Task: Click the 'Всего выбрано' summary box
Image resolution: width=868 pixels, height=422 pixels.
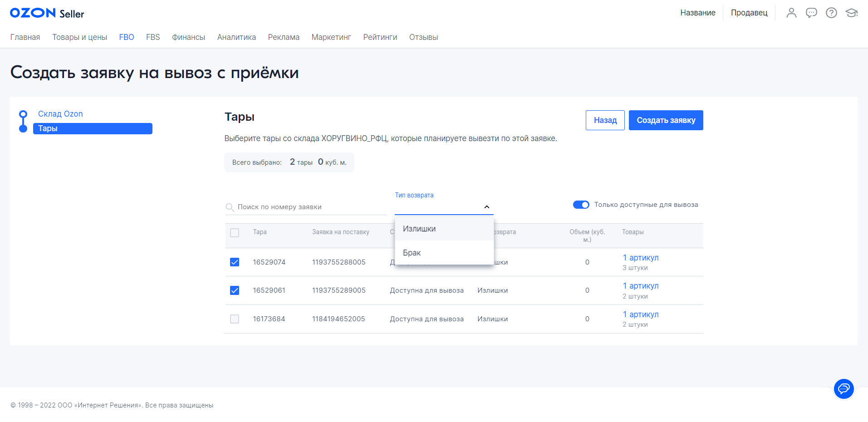Action: [289, 162]
